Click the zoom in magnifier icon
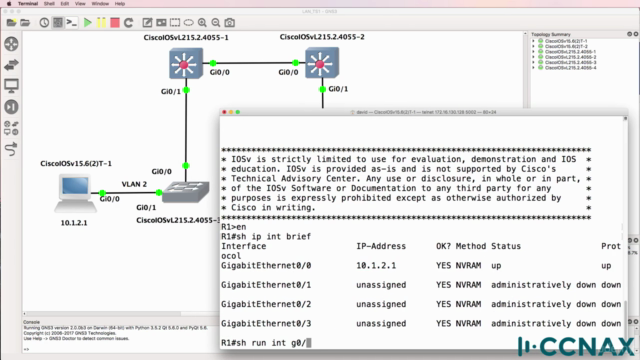 (202, 22)
